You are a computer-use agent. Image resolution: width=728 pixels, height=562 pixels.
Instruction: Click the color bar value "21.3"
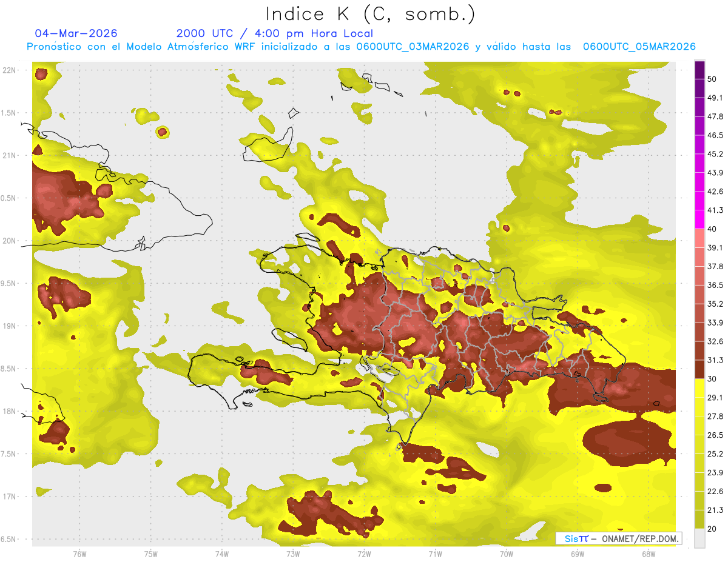715,510
